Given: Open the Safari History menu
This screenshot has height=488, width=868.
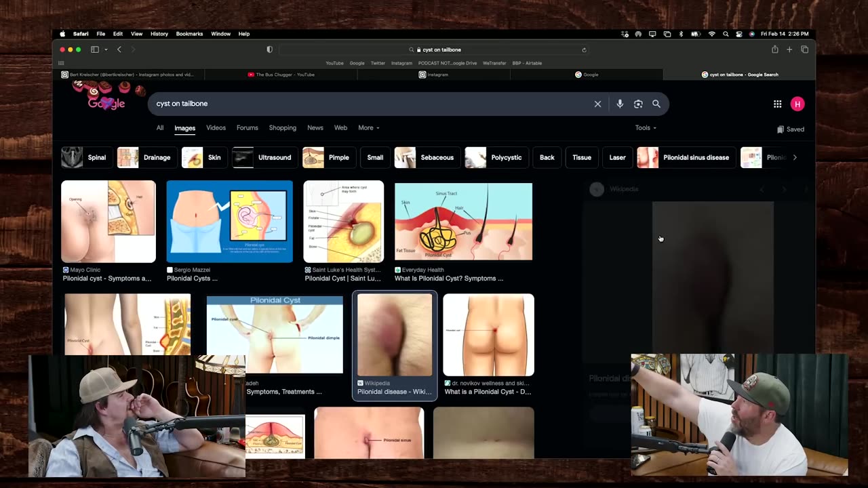Looking at the screenshot, I should (x=159, y=34).
